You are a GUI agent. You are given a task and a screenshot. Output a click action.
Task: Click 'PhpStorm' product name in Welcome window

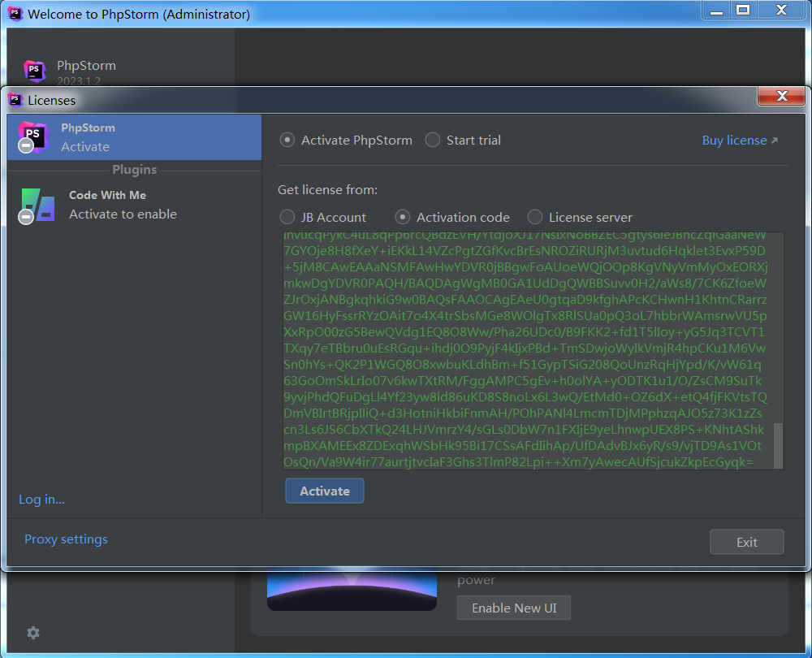click(x=87, y=66)
